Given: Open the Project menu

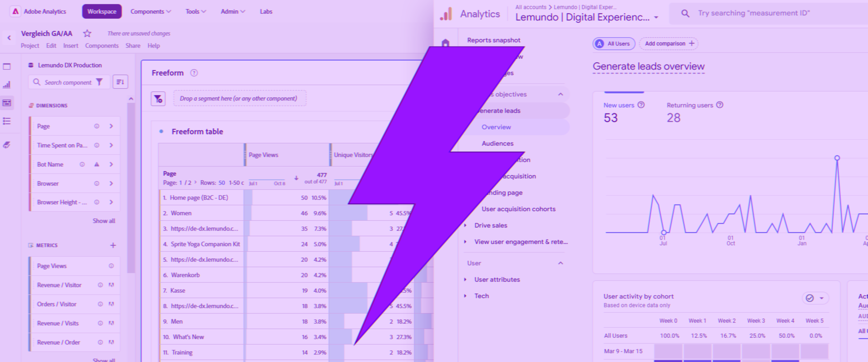Looking at the screenshot, I should (x=30, y=45).
